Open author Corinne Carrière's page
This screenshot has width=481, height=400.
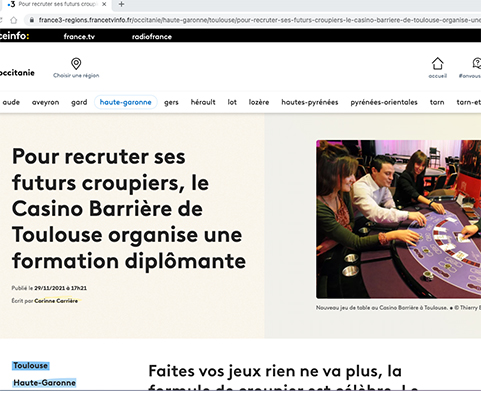pos(56,301)
